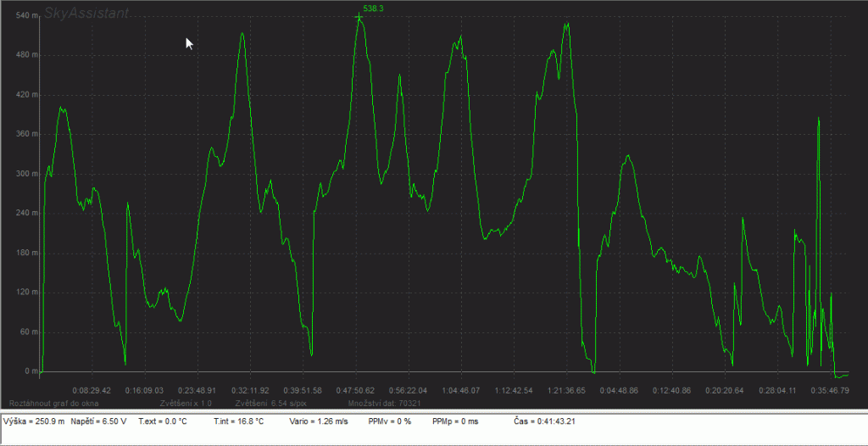Click the PPMv = 0 % readout
The image size is (868, 446).
pyautogui.click(x=390, y=421)
